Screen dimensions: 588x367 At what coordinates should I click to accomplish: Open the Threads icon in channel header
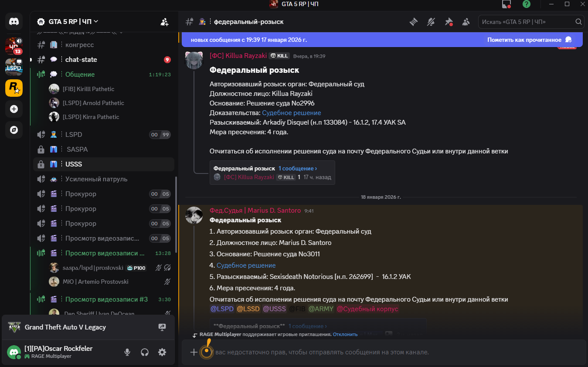pos(414,22)
